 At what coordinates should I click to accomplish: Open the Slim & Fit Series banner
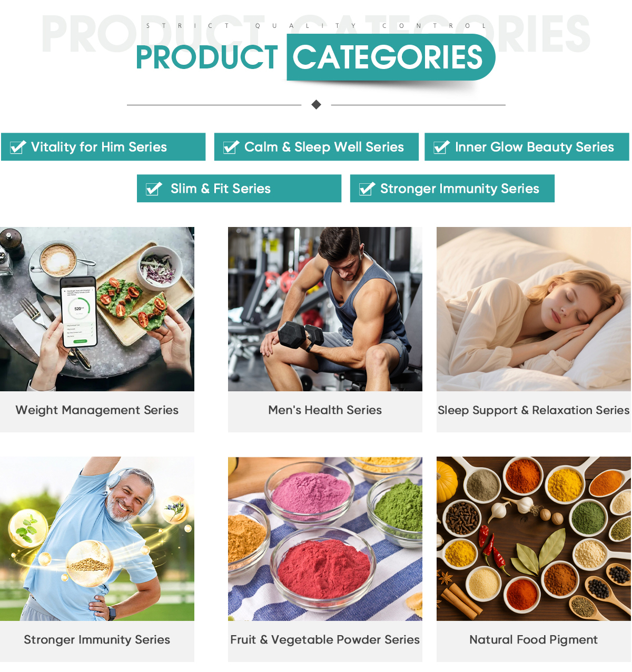(x=239, y=189)
